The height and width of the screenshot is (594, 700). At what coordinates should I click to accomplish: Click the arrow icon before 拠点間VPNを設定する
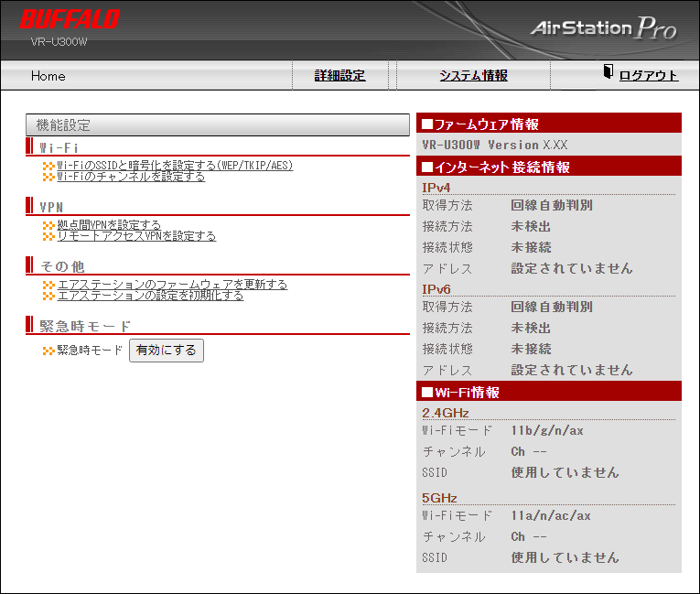(x=49, y=225)
